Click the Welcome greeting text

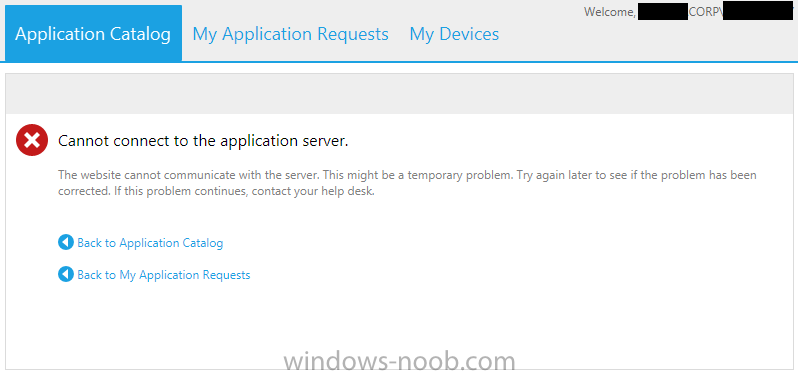(x=610, y=12)
